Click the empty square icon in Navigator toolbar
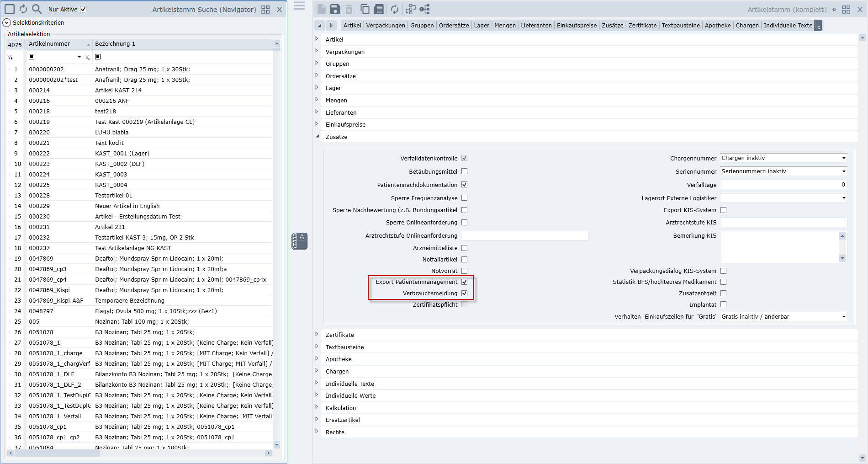This screenshot has width=868, height=464. point(10,9)
